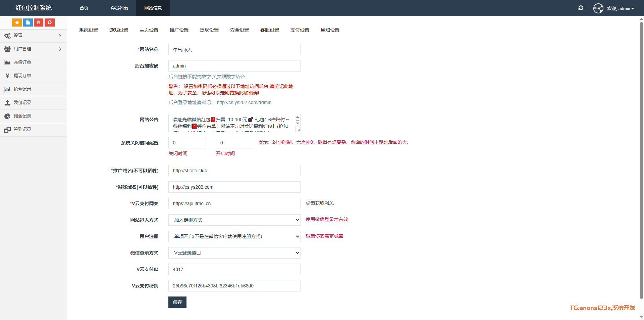Switch to the 游戏设置 tab
644x320 pixels.
click(x=119, y=30)
